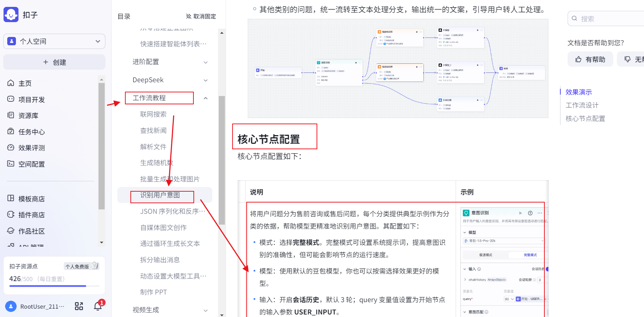Expand the 进阶配置 section chevron
The height and width of the screenshot is (317, 644).
tap(205, 62)
